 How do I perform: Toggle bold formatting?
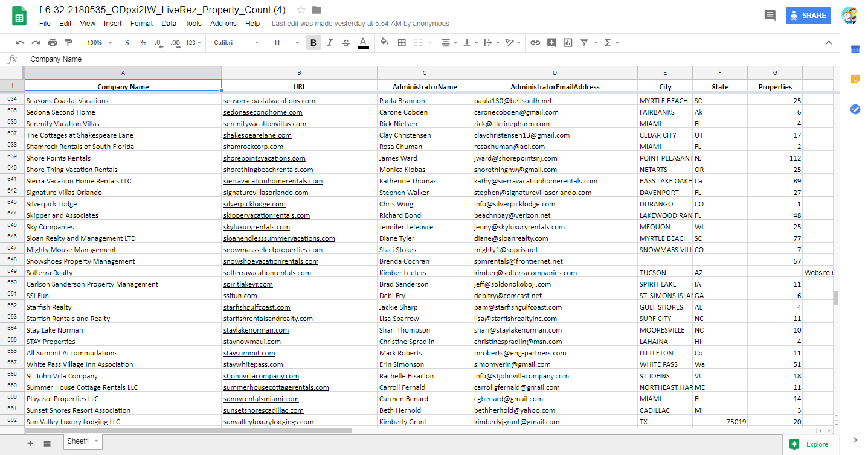click(313, 43)
